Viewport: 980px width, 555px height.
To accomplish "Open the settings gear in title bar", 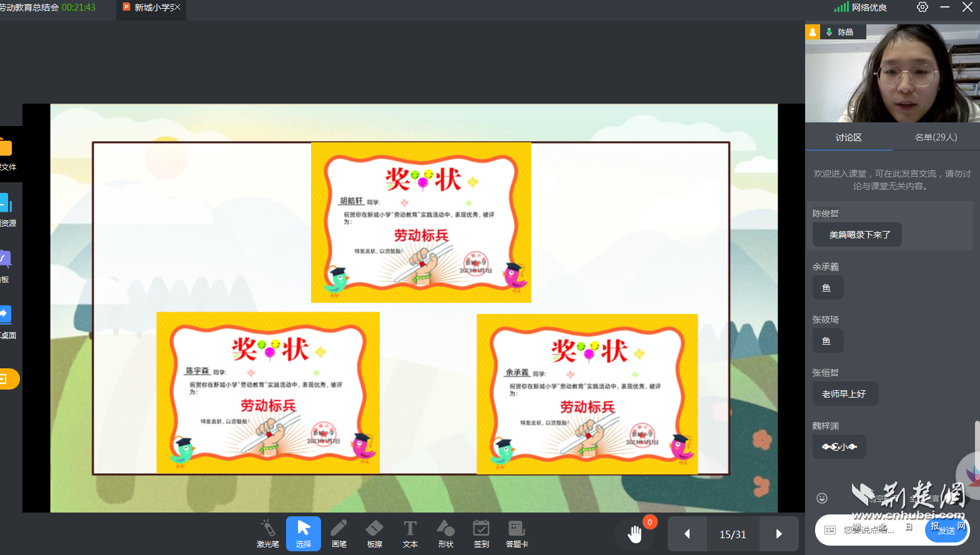I will [x=922, y=7].
